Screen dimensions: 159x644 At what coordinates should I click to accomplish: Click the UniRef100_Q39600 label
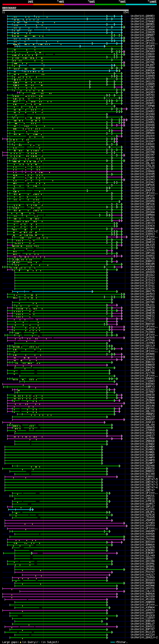click(x=143, y=54)
